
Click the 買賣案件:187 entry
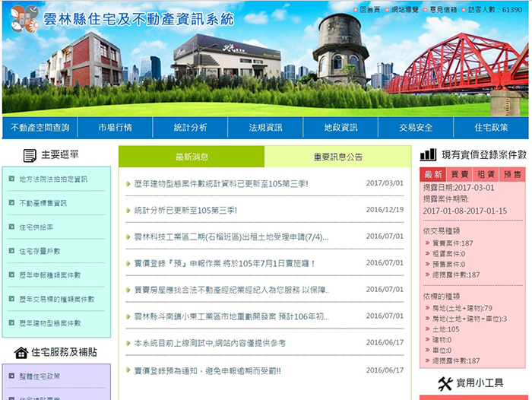point(453,243)
